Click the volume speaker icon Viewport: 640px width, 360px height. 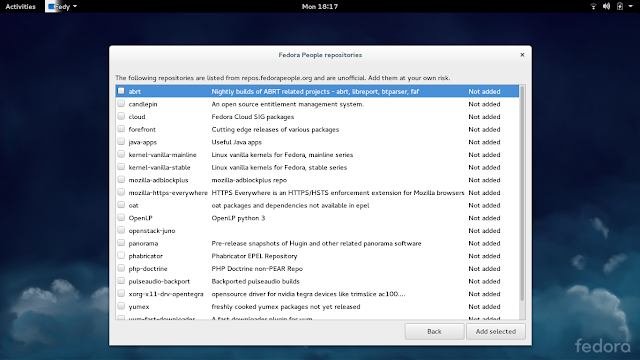tap(607, 7)
